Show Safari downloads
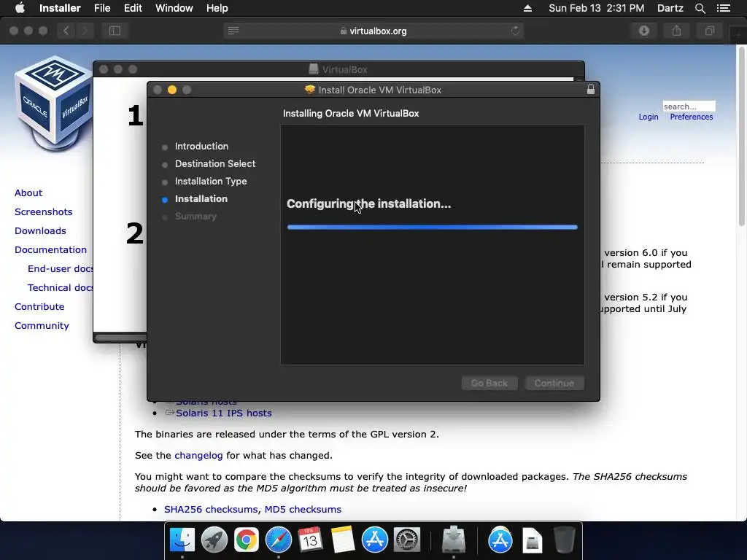 (644, 31)
